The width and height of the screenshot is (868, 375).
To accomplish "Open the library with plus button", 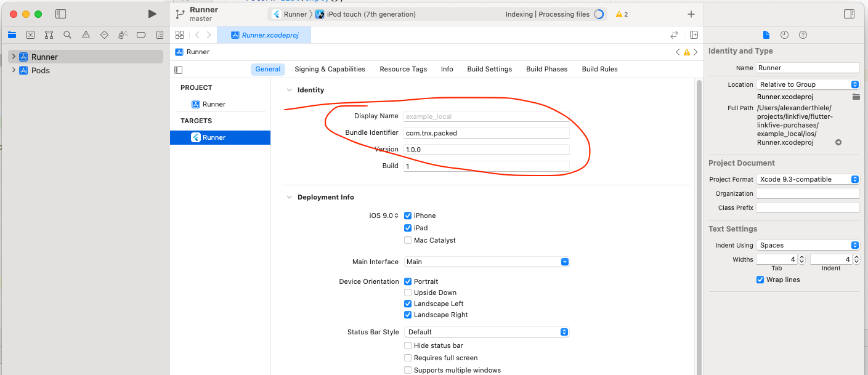I will (x=691, y=14).
